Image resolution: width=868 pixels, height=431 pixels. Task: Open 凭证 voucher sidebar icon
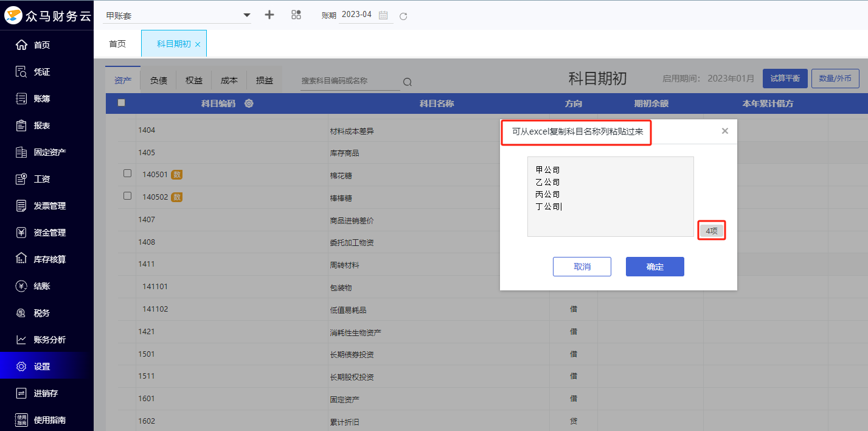[x=21, y=72]
